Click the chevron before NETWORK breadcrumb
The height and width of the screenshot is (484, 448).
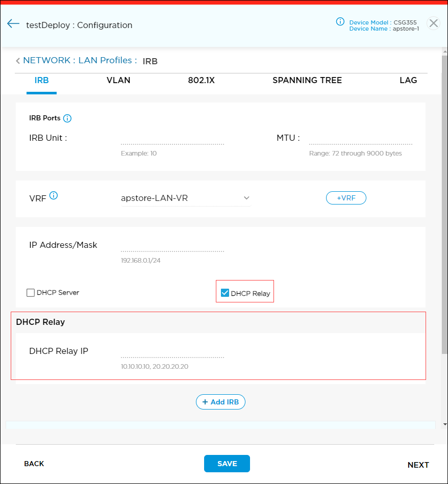click(17, 60)
